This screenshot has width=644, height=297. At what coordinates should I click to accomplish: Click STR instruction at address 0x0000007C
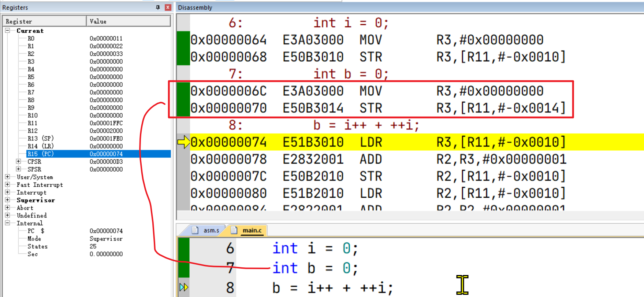pos(378,176)
